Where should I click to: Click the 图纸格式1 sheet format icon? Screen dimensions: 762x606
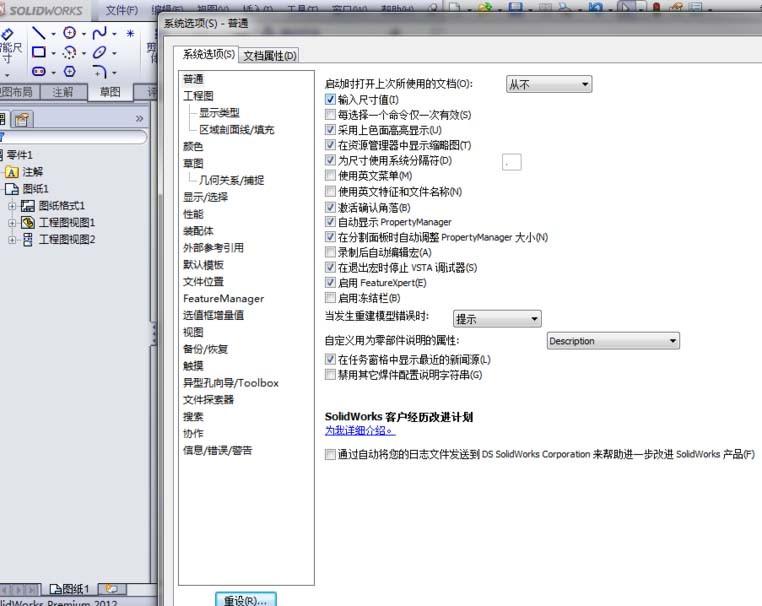click(28, 206)
